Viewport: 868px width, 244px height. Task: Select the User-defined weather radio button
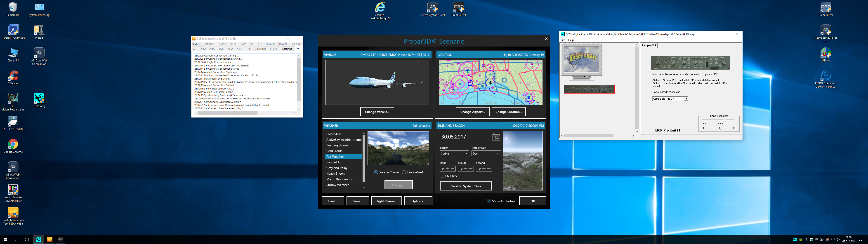click(x=404, y=172)
